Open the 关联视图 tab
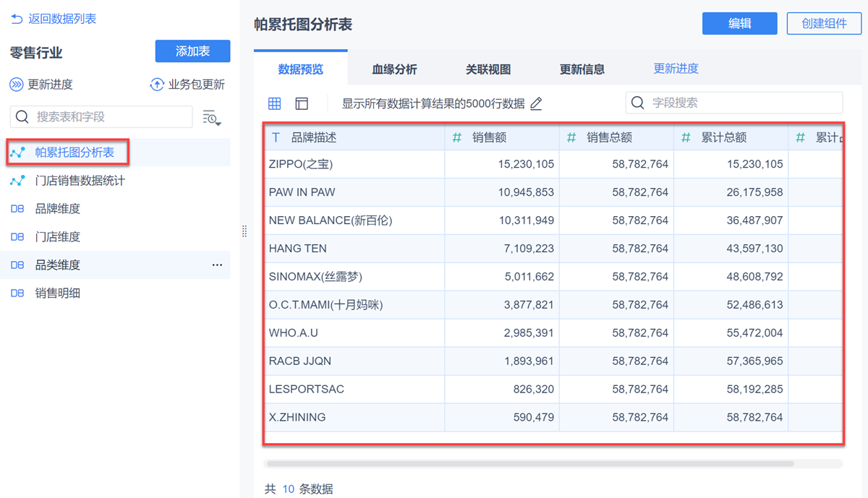The height and width of the screenshot is (498, 868). (488, 69)
